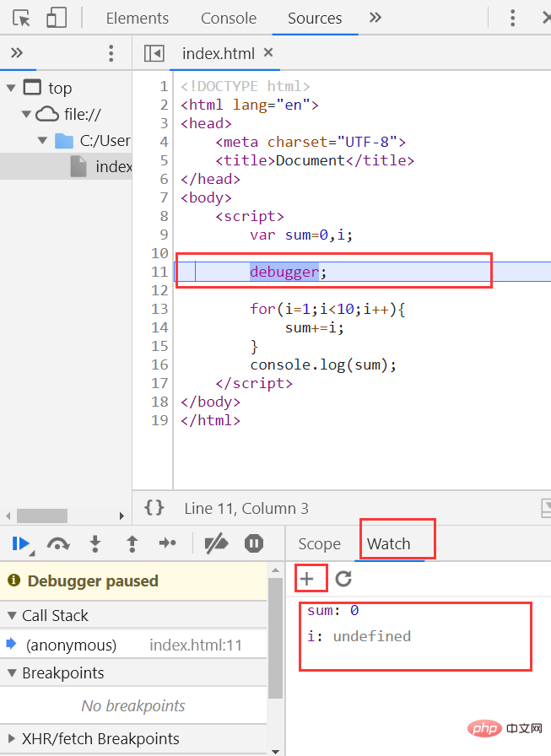Switch to the Scope tab
This screenshot has height=756, width=551.
pos(319,544)
